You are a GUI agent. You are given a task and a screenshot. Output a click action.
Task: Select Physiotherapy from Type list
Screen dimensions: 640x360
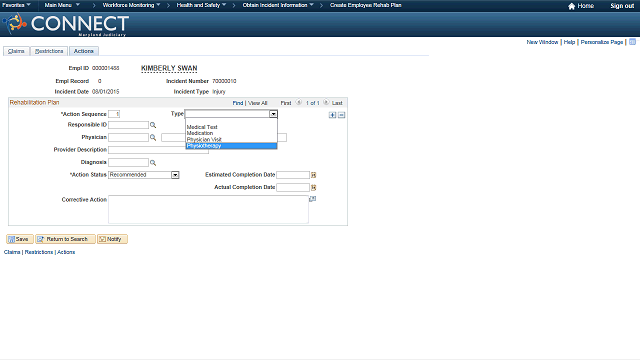[231, 146]
